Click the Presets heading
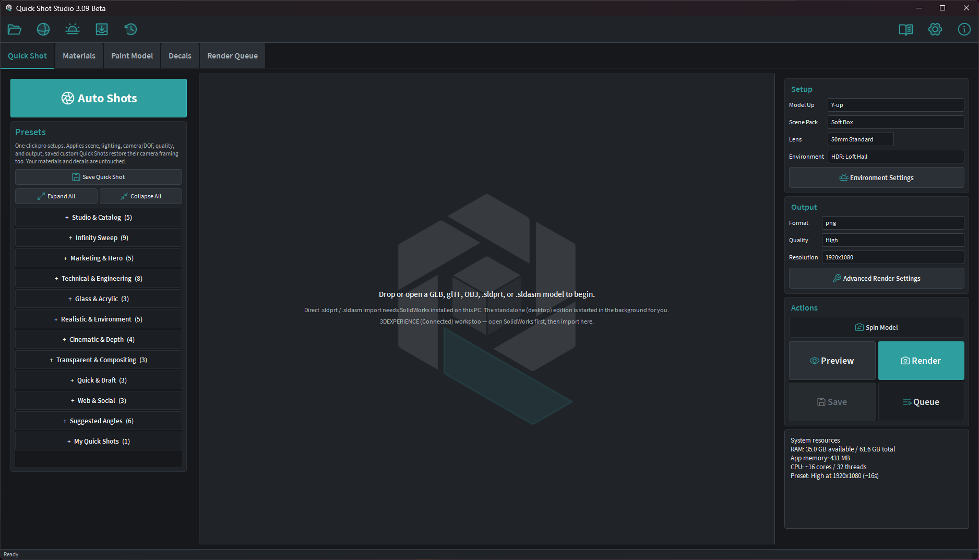 pos(30,132)
